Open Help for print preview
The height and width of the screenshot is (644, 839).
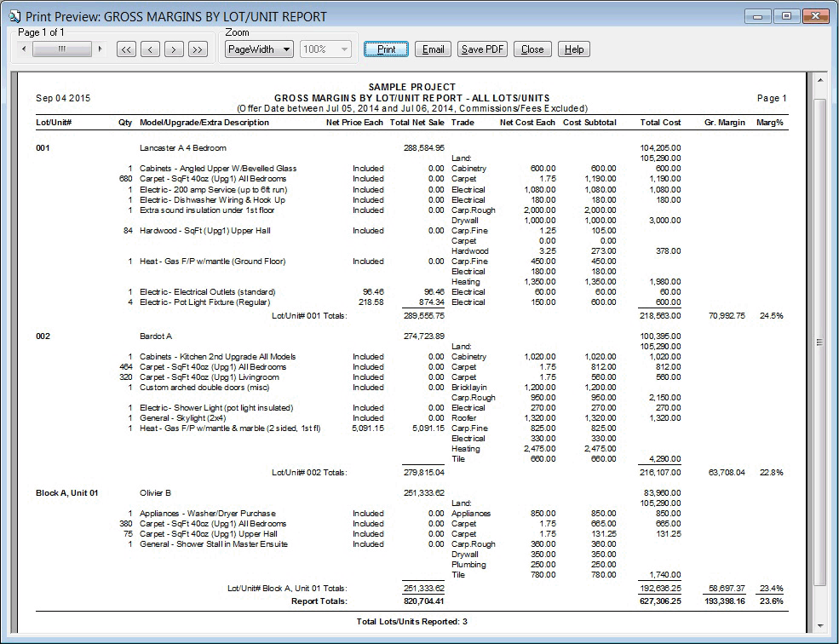point(574,49)
